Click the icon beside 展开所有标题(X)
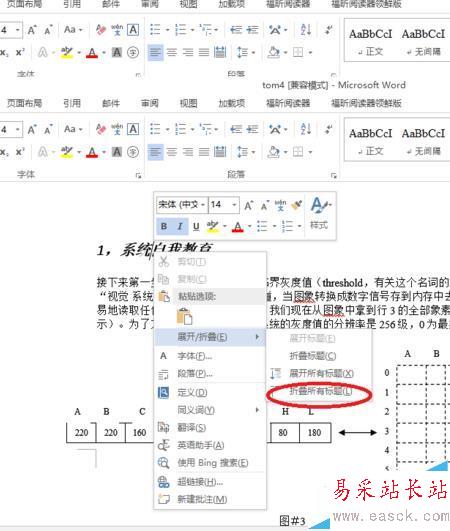The width and height of the screenshot is (450, 531). pos(275,373)
